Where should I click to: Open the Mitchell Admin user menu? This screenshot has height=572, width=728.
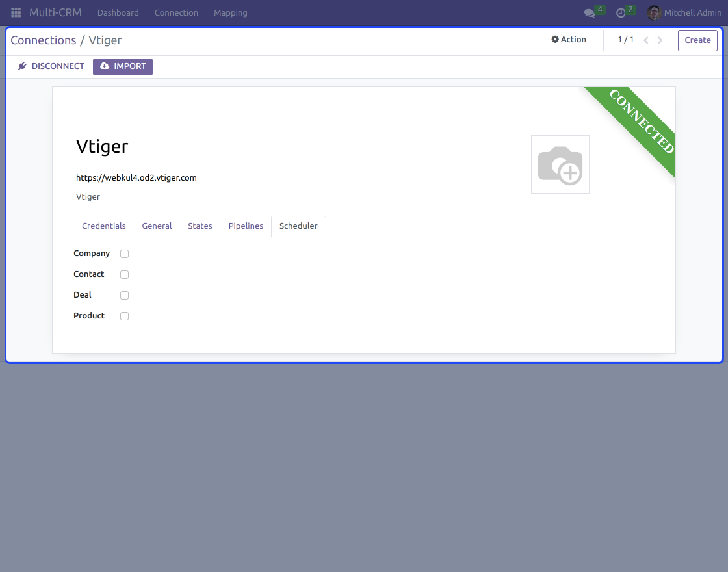(x=684, y=12)
